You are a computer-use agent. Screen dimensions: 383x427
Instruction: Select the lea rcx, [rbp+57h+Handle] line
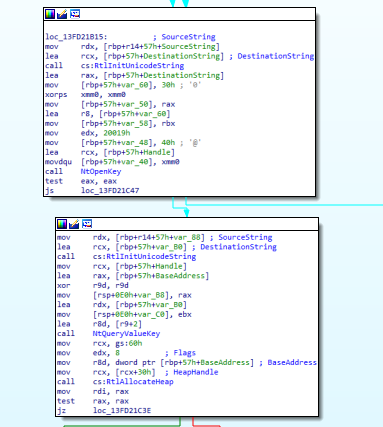click(x=110, y=152)
